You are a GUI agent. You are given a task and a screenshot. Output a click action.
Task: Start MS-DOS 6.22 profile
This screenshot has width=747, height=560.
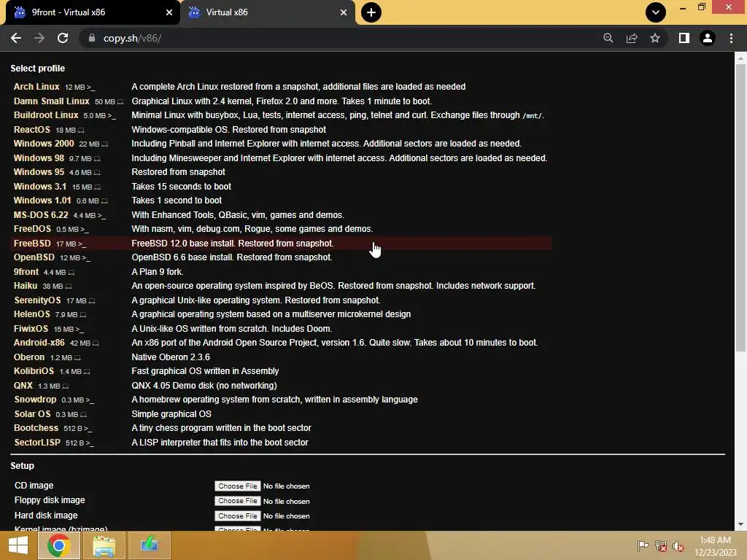41,215
